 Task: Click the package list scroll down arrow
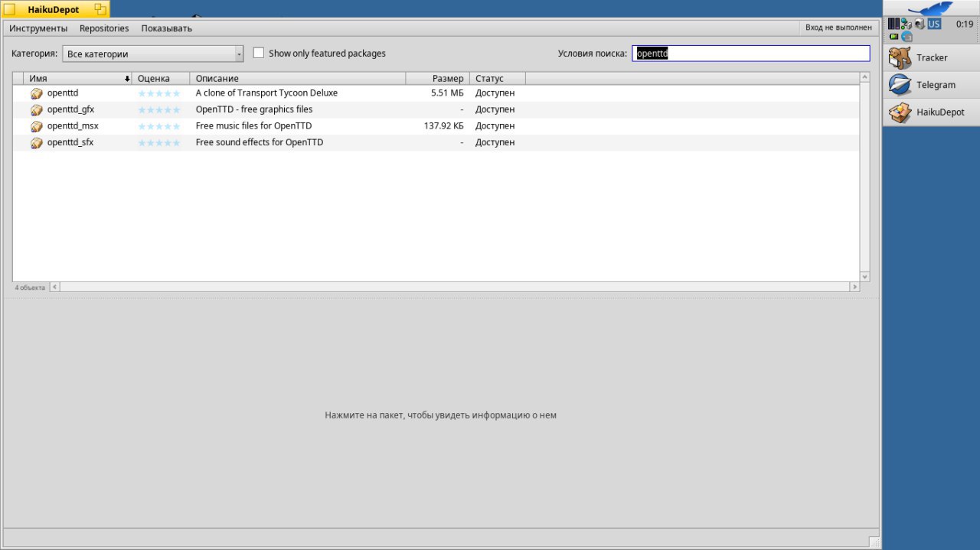point(865,277)
